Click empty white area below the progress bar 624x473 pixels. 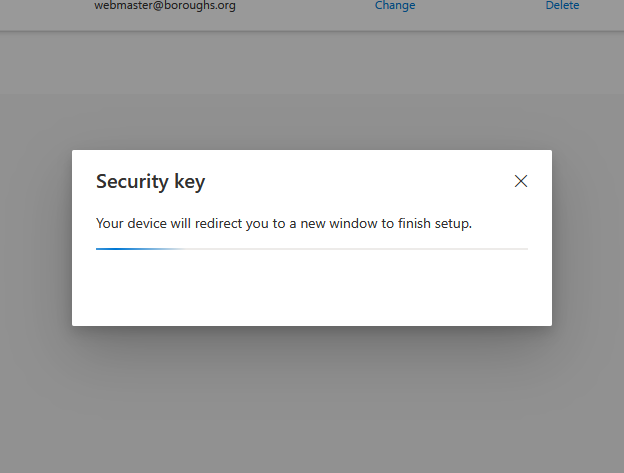tap(311, 290)
